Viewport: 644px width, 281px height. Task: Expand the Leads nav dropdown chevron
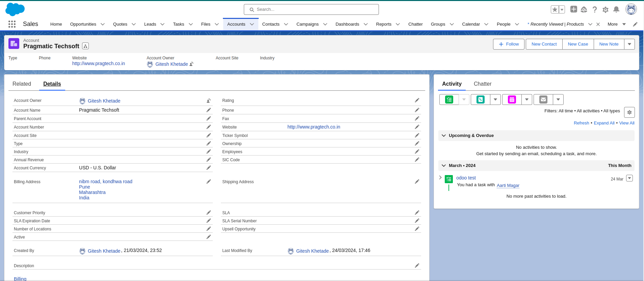[162, 24]
